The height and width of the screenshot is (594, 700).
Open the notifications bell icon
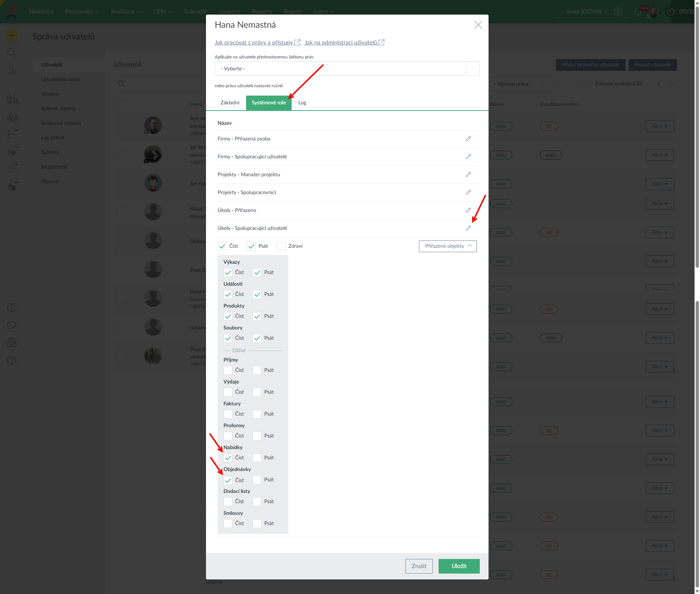coord(637,12)
